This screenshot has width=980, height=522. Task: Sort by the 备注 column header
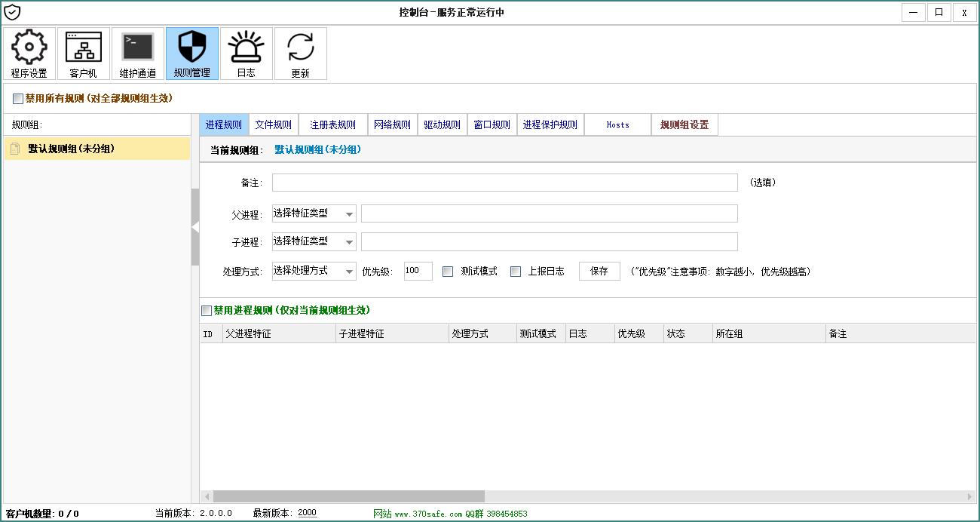click(x=901, y=333)
